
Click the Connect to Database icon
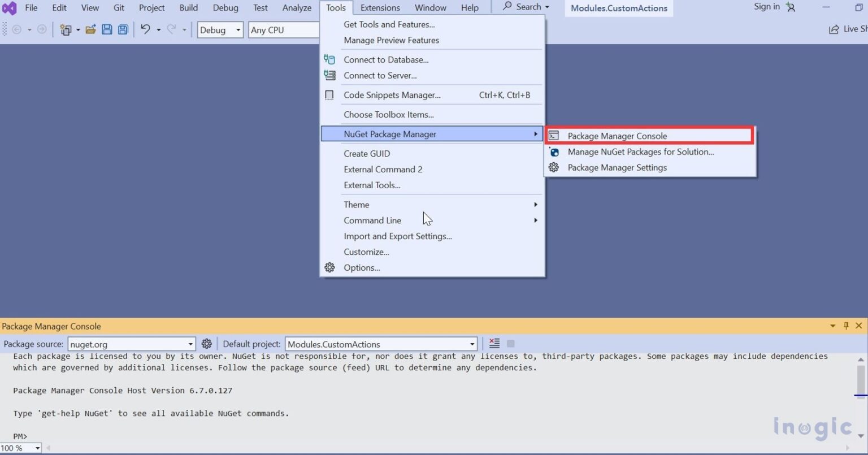click(329, 59)
